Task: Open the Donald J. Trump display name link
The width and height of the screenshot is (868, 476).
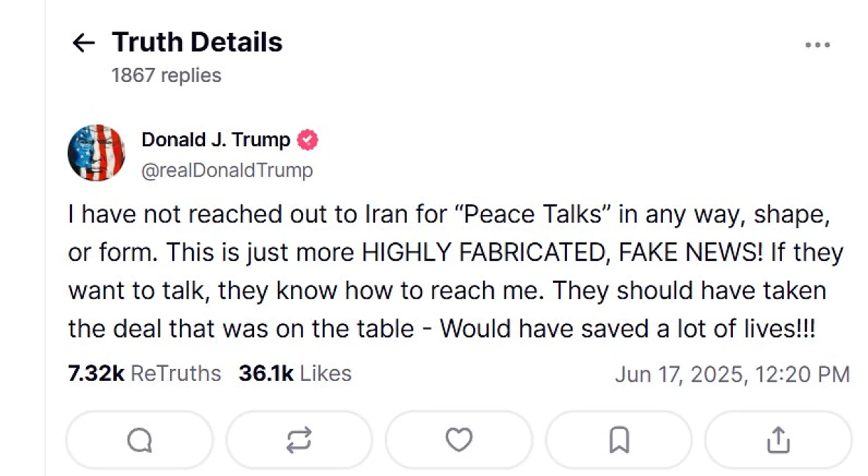Action: (216, 140)
